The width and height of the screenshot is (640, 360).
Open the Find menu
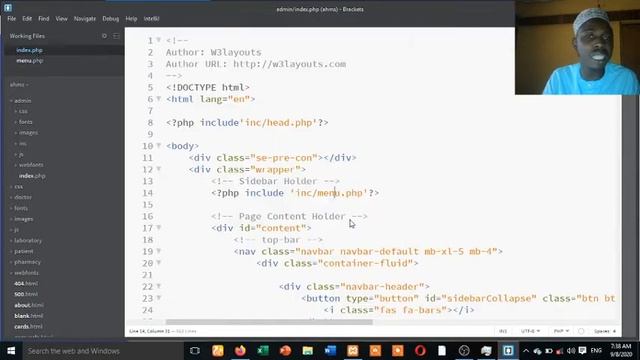(x=44, y=19)
